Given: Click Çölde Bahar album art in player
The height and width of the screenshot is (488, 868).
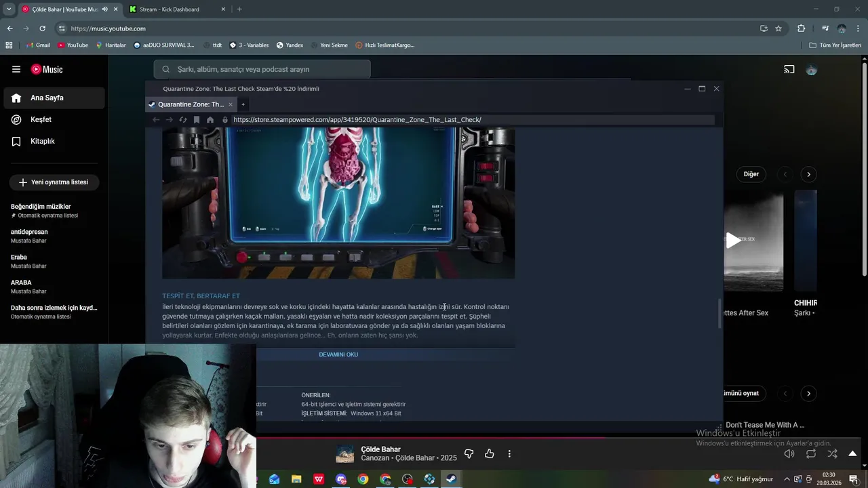Looking at the screenshot, I should click(x=345, y=453).
